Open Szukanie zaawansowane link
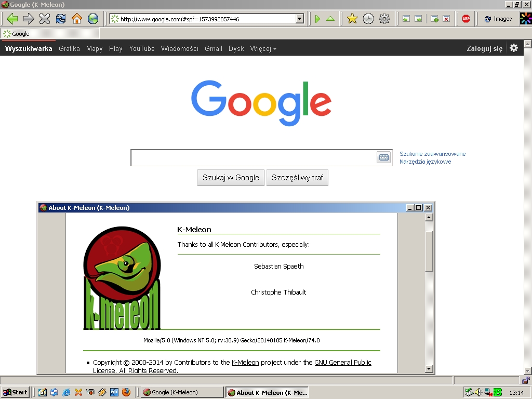This screenshot has width=532, height=399. click(x=433, y=154)
